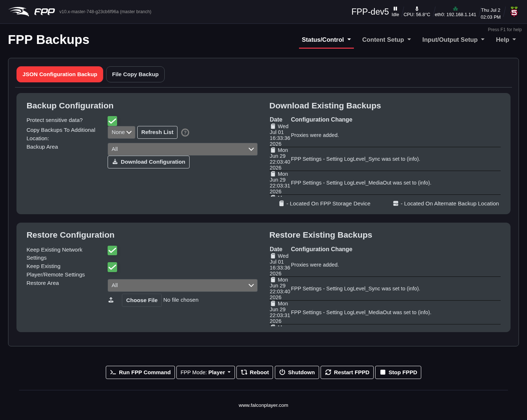Toggle the Protect sensitive data checkbox
Viewport: 527px width, 420px height.
[112, 121]
